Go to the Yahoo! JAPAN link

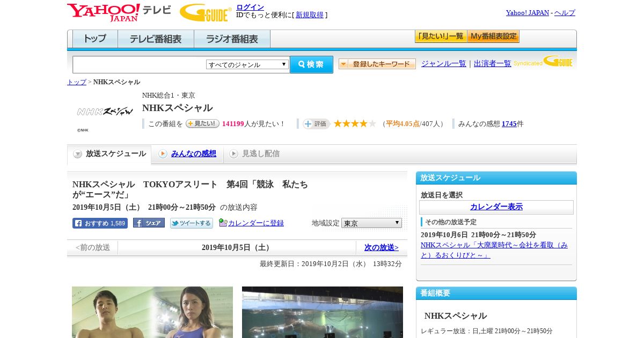528,12
